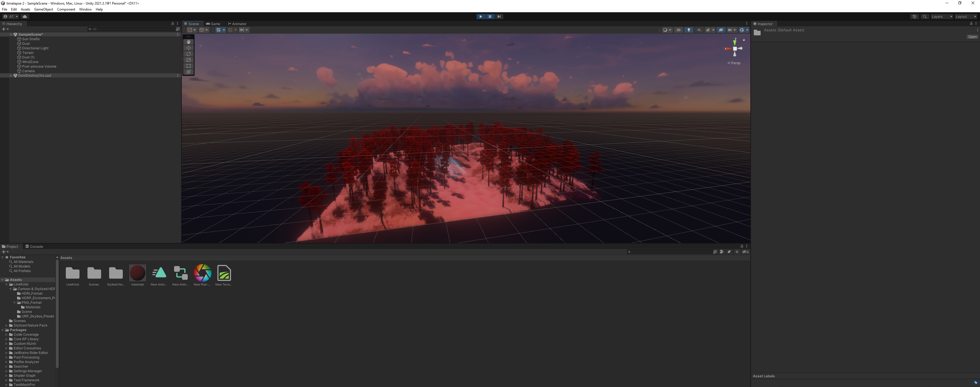Open the Layers dropdown
Viewport: 980px width, 387px height.
click(940, 16)
